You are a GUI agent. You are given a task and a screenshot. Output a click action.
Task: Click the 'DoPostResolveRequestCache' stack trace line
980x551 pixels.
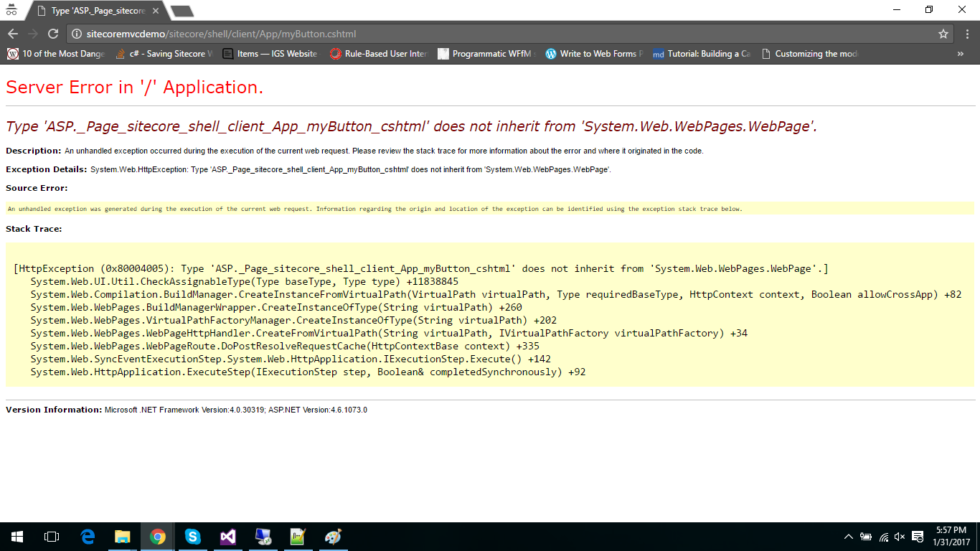click(285, 346)
